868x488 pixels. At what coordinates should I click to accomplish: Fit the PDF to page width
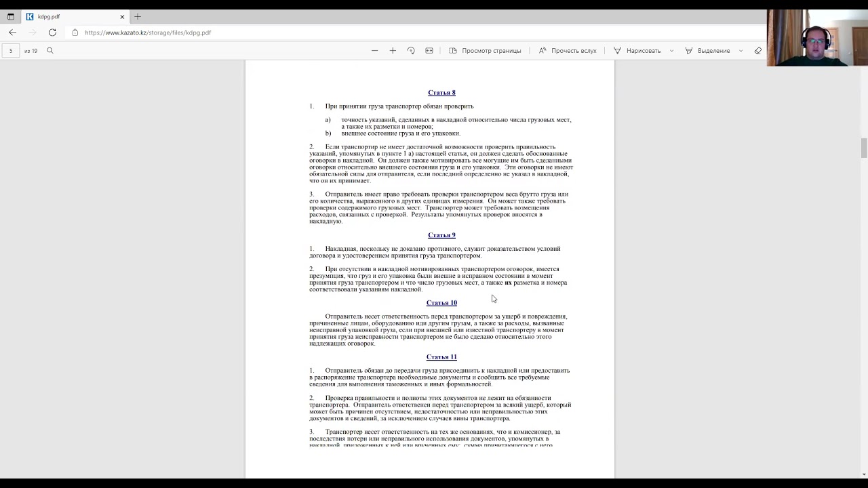[x=429, y=51]
